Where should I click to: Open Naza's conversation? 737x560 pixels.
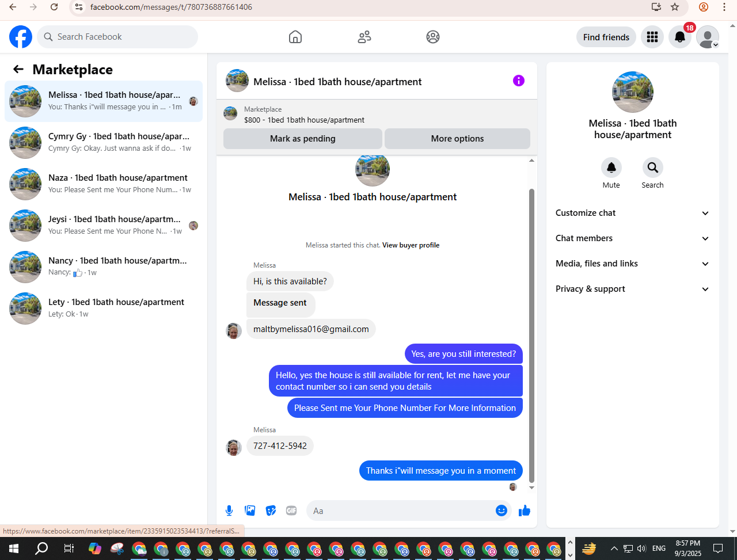104,184
